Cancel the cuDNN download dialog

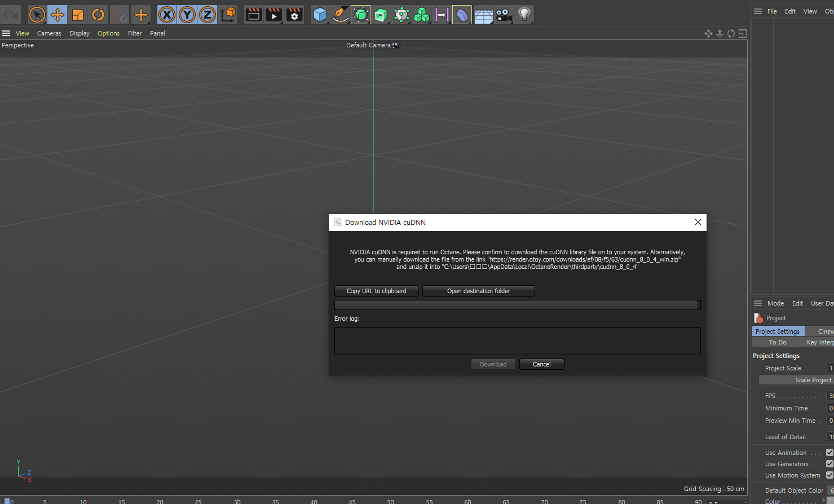542,364
